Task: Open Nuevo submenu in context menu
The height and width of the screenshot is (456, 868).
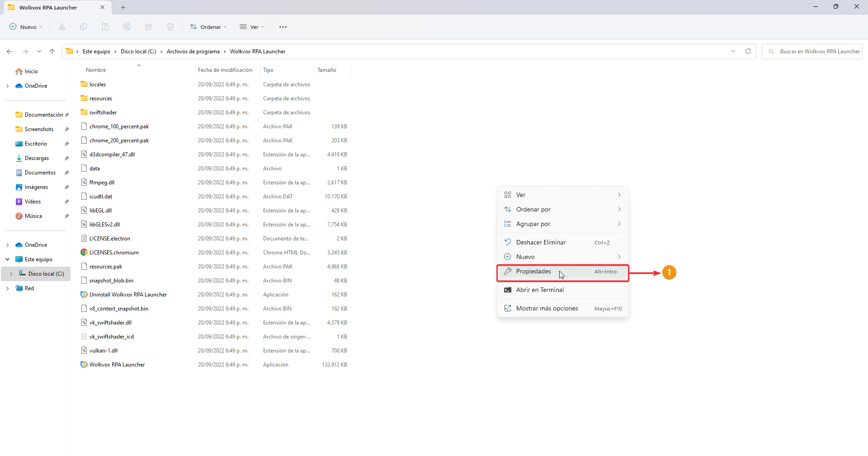Action: (563, 257)
